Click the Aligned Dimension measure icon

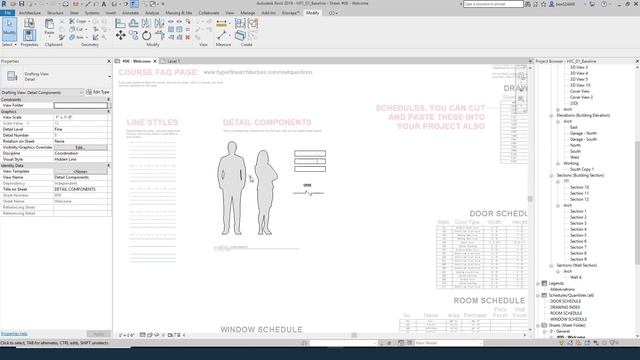222,24
